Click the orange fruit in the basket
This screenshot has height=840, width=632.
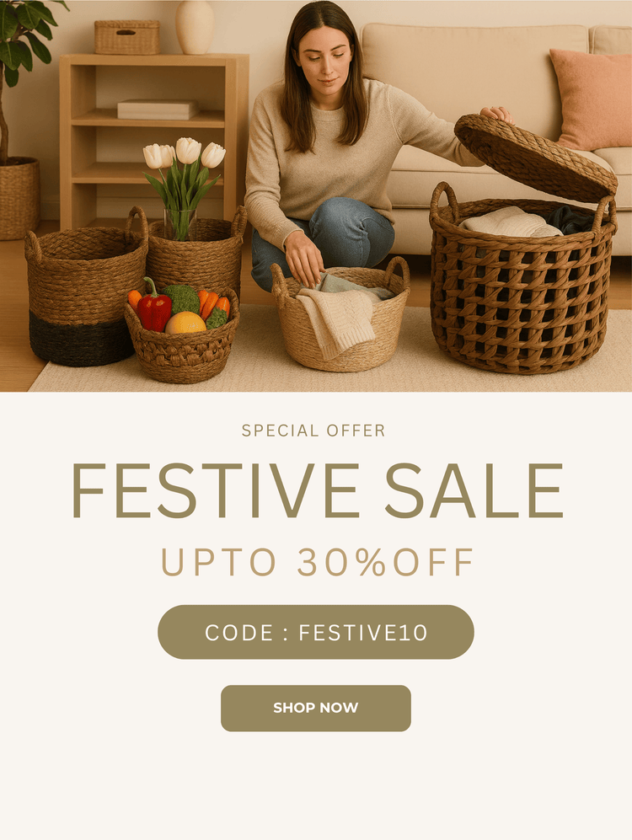185,323
